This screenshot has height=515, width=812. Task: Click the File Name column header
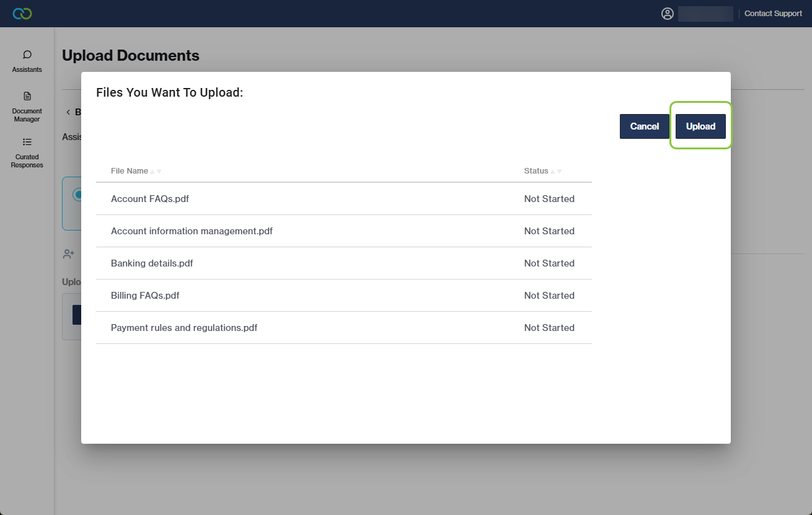(x=130, y=171)
